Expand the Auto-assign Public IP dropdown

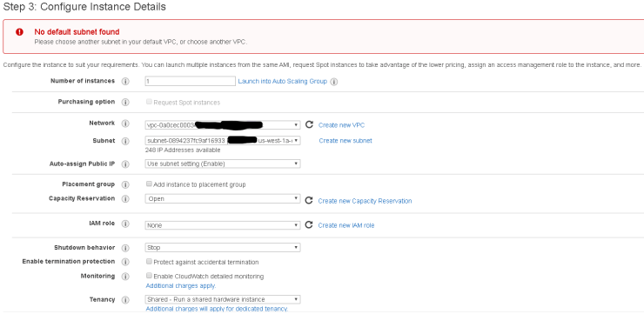pyautogui.click(x=223, y=164)
